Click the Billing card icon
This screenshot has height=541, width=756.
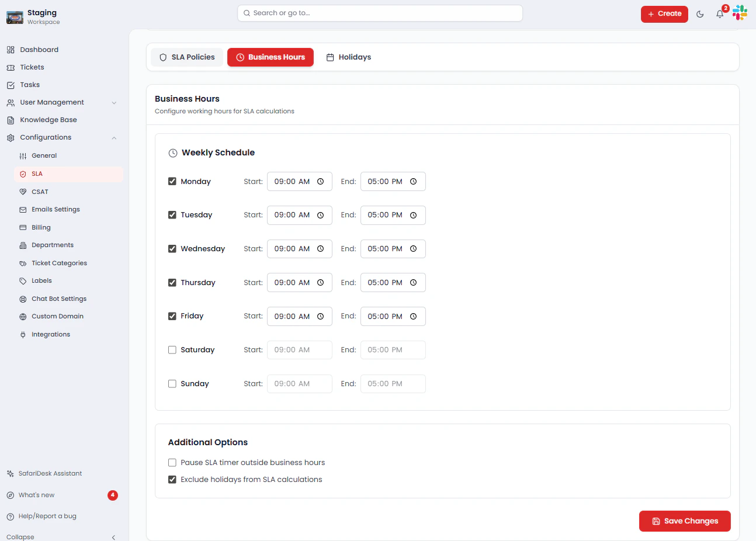click(x=23, y=227)
